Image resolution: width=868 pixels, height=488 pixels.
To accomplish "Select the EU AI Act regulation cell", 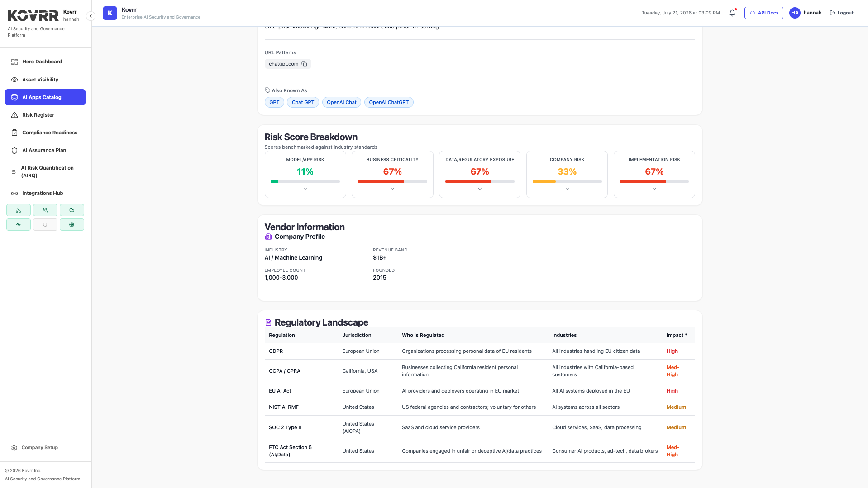I will (280, 391).
